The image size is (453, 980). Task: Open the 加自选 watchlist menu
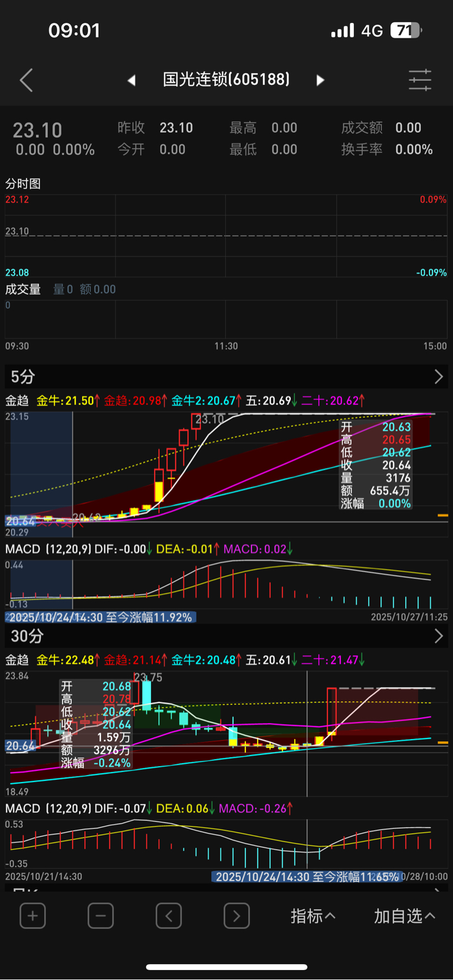pyautogui.click(x=405, y=916)
